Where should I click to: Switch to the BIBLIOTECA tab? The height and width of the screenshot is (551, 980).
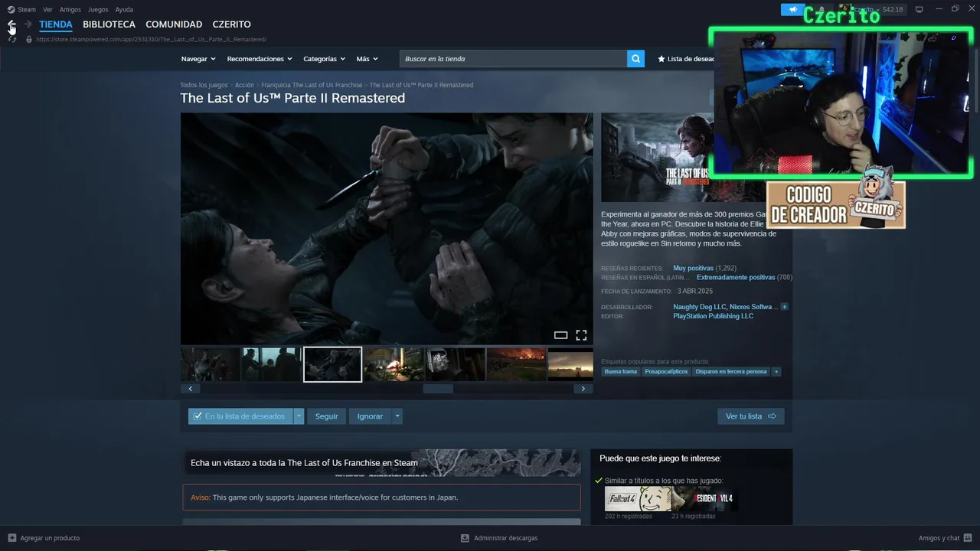click(109, 24)
